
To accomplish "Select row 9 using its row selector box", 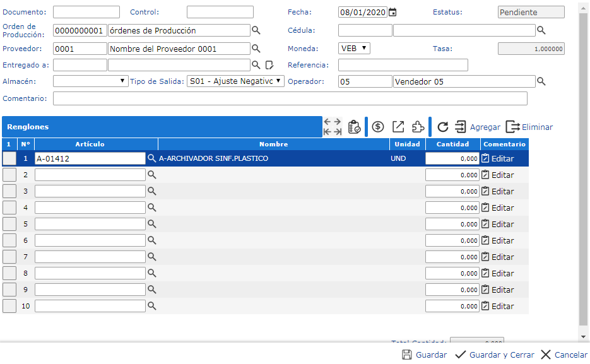I will (9, 290).
